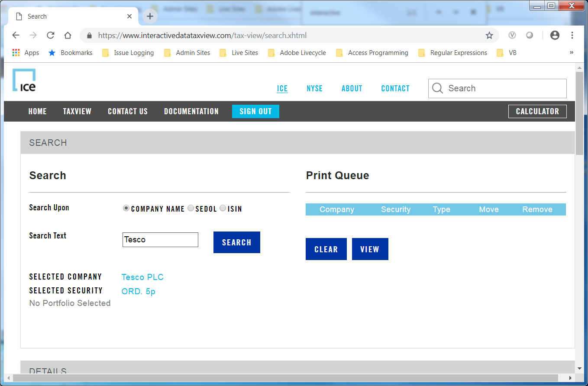Follow the ABOUT top link

point(352,88)
